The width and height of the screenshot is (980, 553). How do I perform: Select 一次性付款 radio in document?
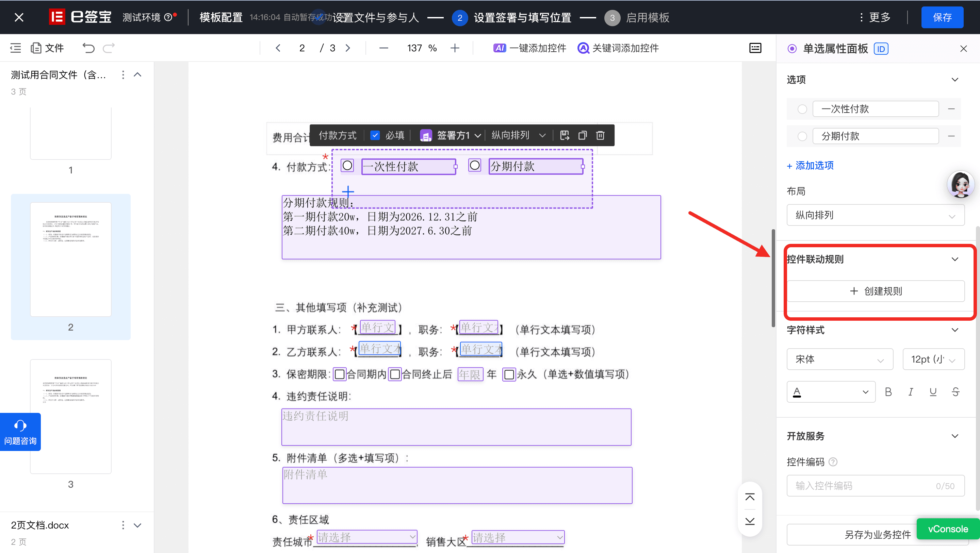[x=347, y=165]
